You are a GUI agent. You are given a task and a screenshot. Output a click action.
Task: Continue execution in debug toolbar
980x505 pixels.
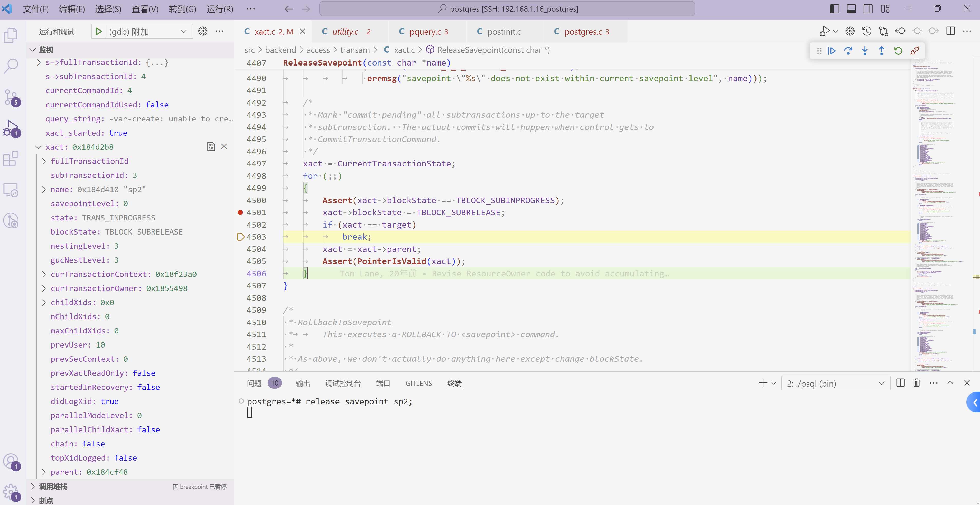(832, 51)
